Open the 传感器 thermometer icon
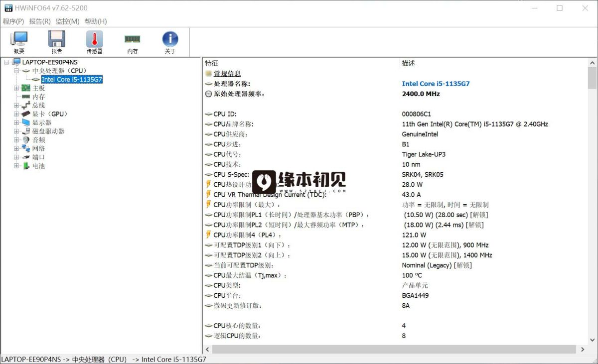 click(95, 39)
